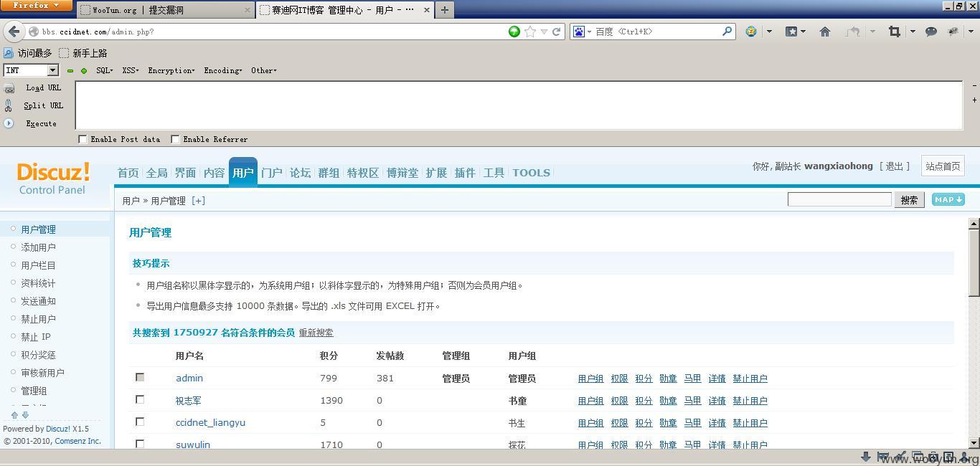Screen dimensions: 980x466
Task: Click the HackBar URL text area
Action: (x=519, y=105)
